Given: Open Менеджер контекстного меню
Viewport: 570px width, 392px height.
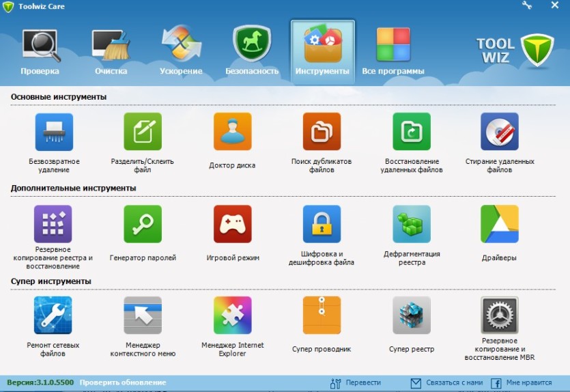Looking at the screenshot, I should point(143,316).
